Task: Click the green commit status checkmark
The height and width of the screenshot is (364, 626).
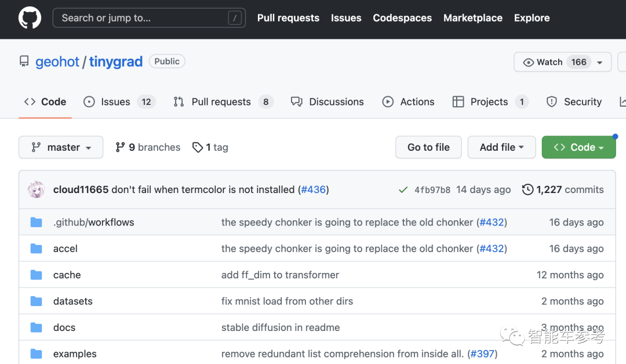Action: click(x=403, y=190)
